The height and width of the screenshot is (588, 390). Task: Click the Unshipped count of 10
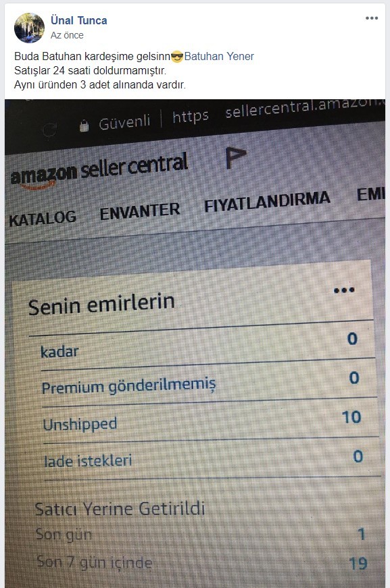pyautogui.click(x=351, y=417)
